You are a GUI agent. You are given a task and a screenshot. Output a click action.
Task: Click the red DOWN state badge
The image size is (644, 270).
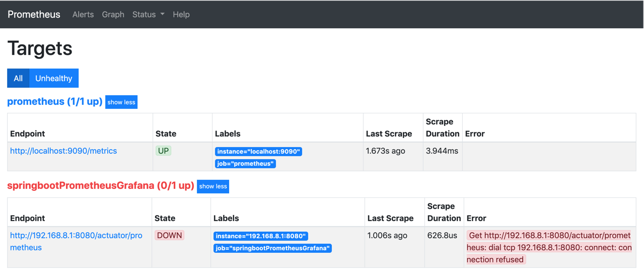[170, 235]
